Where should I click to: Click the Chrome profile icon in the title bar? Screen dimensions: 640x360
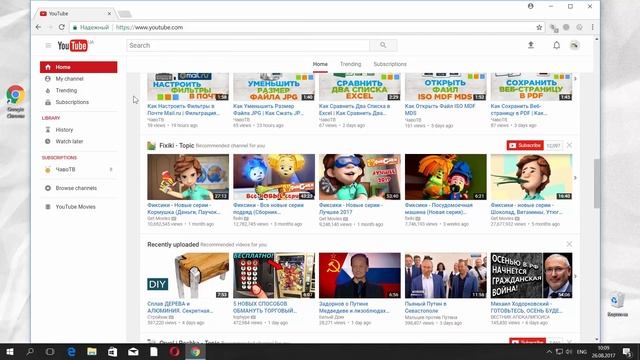[x=531, y=6]
